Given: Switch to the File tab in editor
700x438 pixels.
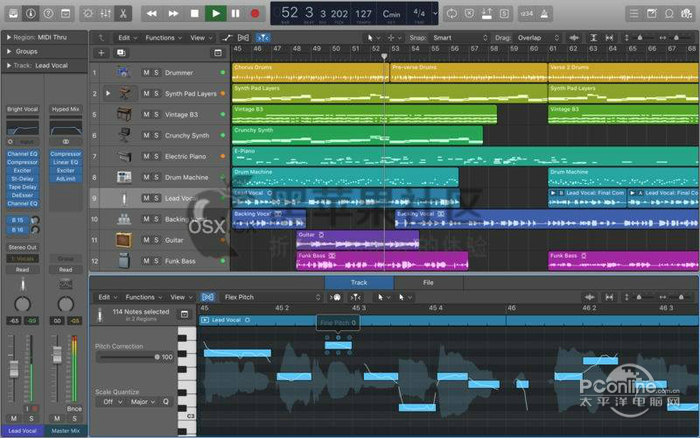Looking at the screenshot, I should tap(428, 283).
